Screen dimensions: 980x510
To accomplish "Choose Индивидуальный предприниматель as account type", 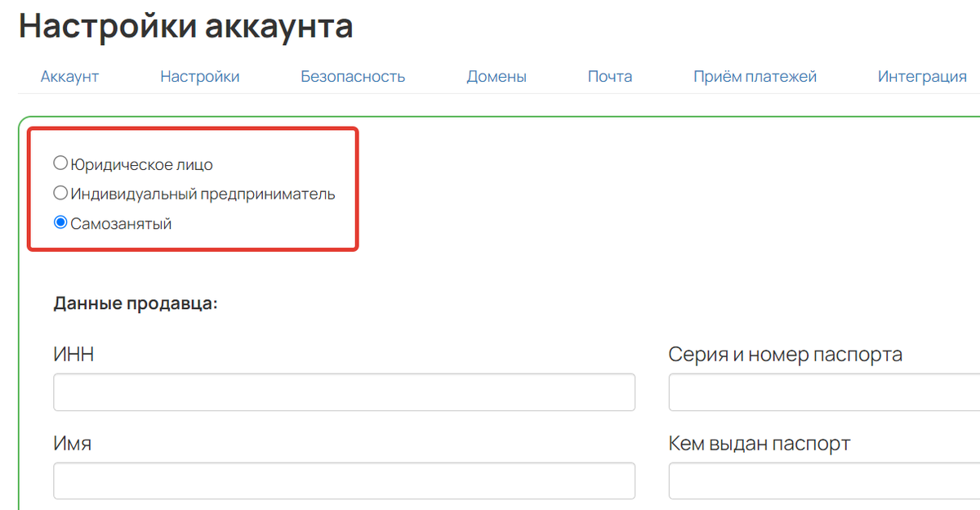I will tap(60, 192).
